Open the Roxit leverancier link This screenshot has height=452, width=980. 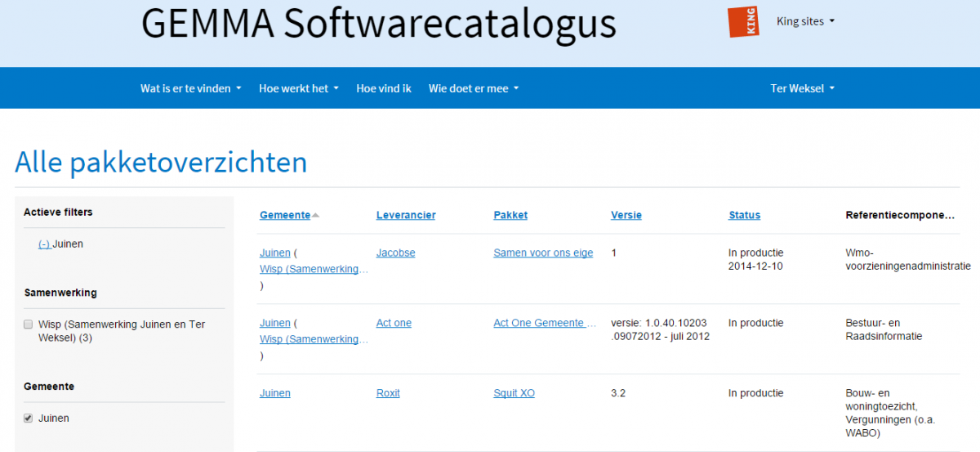click(x=388, y=393)
